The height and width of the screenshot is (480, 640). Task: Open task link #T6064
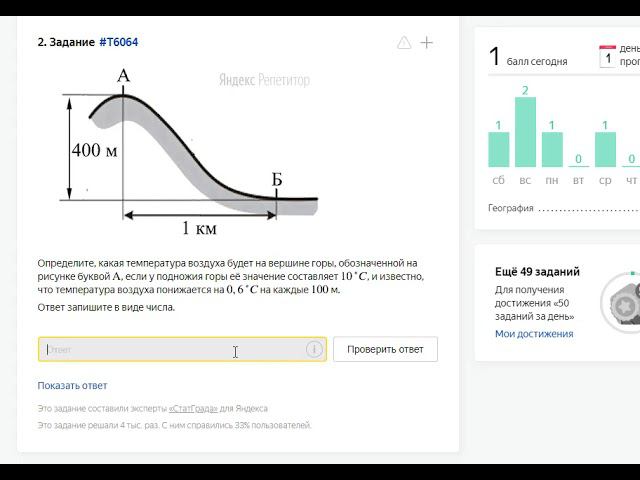click(119, 42)
